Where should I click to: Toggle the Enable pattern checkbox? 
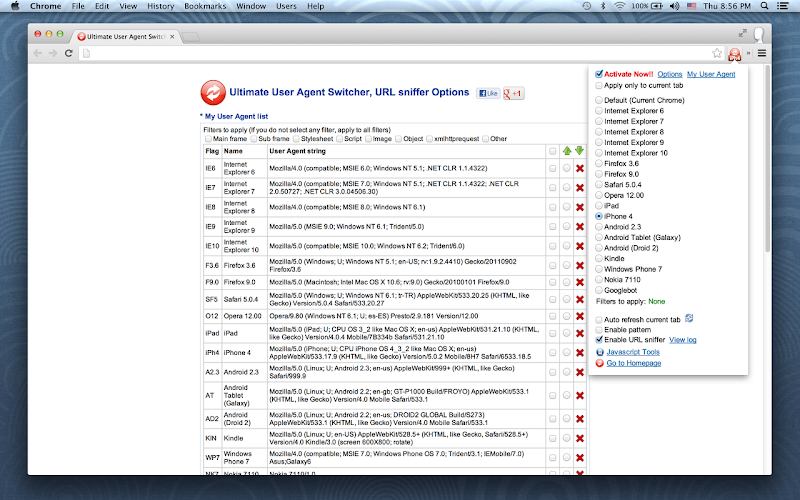599,330
